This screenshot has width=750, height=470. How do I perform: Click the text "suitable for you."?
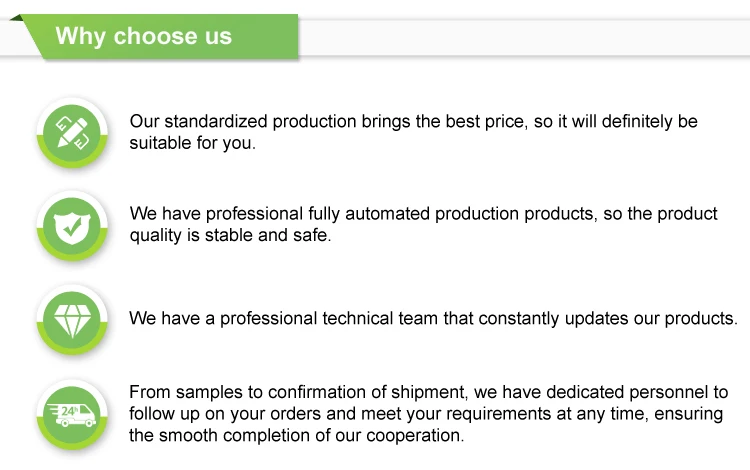[x=193, y=143]
